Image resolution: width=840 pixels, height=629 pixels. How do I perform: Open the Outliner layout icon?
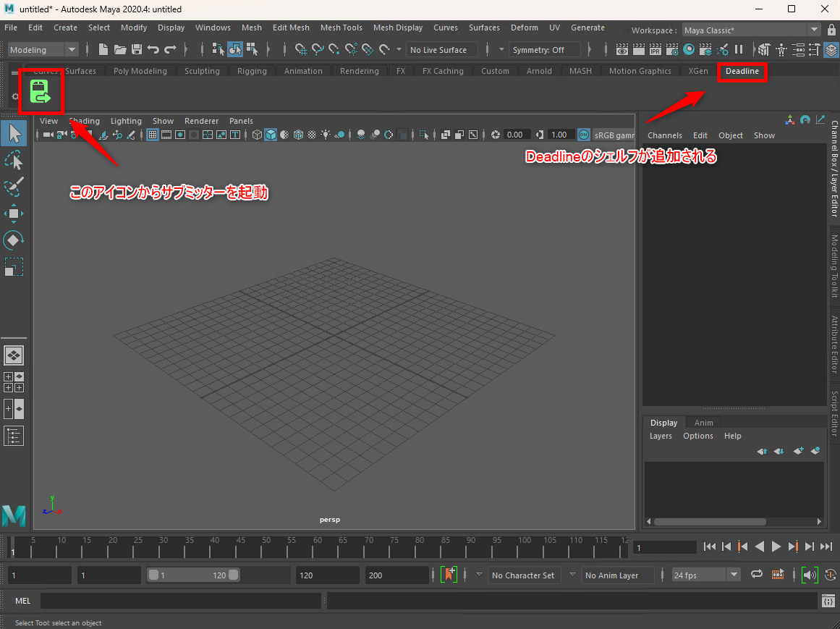14,435
